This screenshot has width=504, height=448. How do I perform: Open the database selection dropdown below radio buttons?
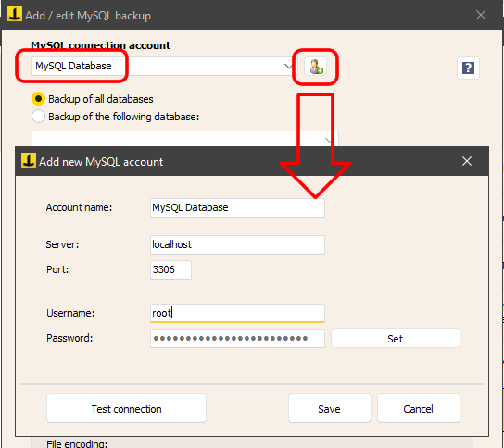[x=184, y=139]
